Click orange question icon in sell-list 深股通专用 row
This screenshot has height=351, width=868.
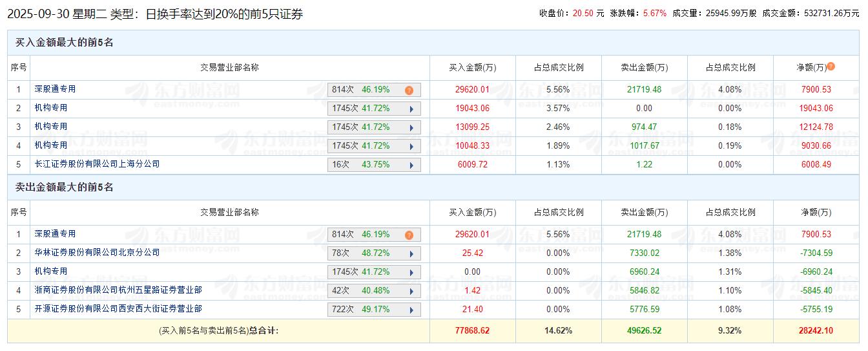pos(409,235)
